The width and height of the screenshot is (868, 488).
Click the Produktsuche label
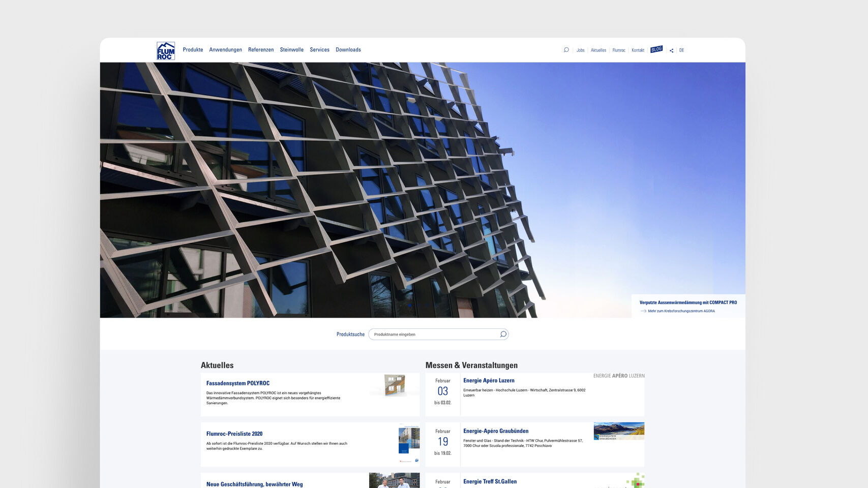point(350,334)
